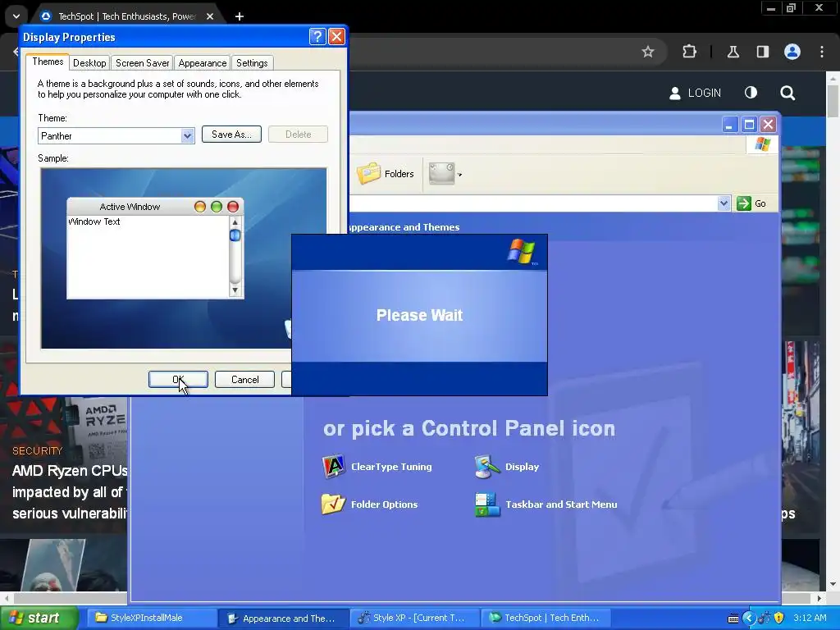The height and width of the screenshot is (630, 840).
Task: Open ClearType Tuning control panel icon
Action: 333,467
